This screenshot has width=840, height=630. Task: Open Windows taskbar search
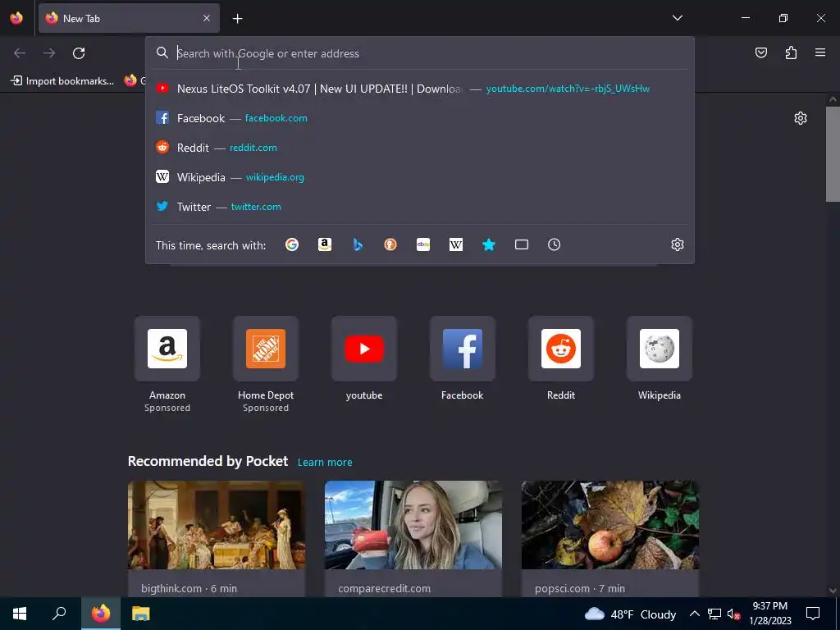59,614
